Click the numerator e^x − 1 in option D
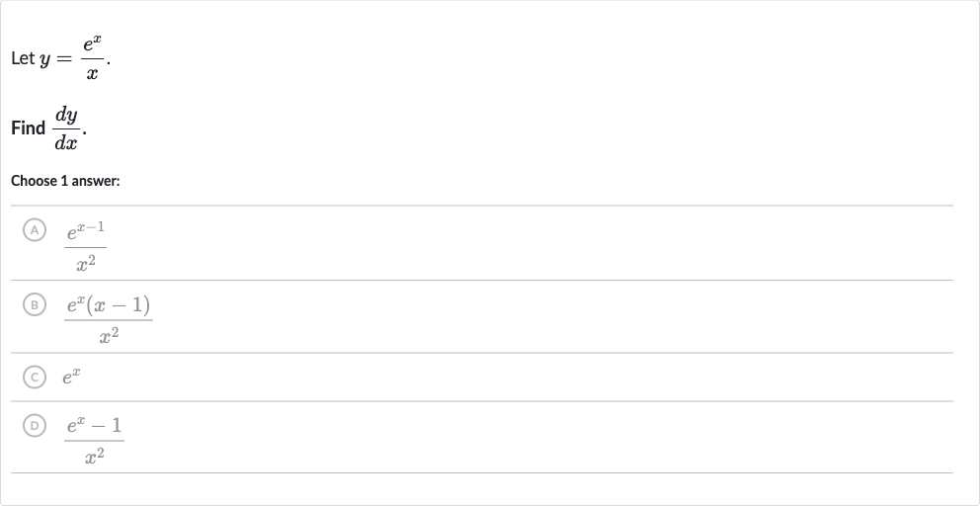The height and width of the screenshot is (507, 980). [x=95, y=426]
